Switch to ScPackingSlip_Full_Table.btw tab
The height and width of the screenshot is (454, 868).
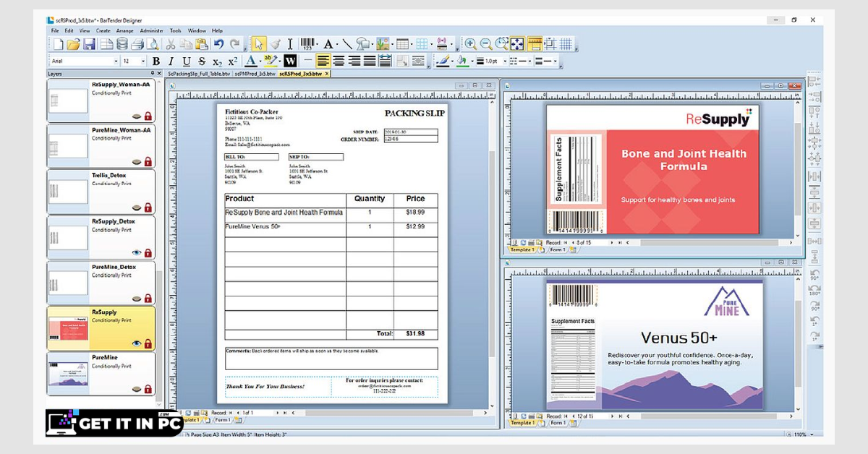[x=198, y=74]
